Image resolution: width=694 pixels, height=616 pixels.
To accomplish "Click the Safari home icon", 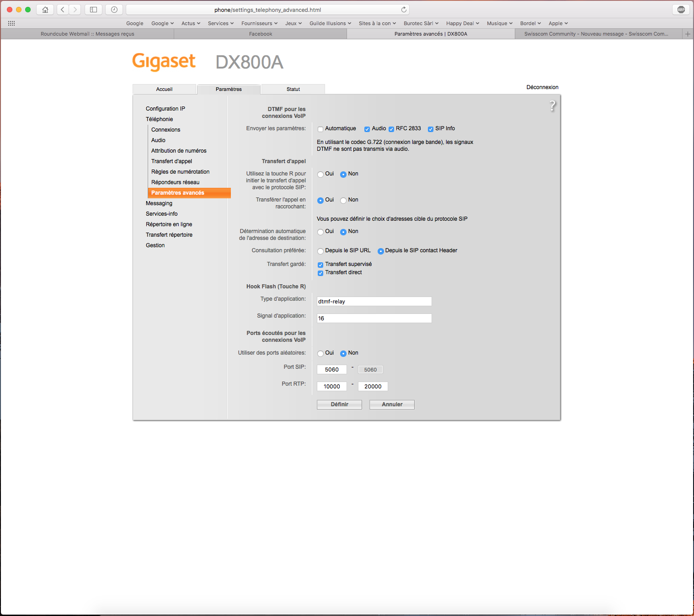I will (x=45, y=10).
